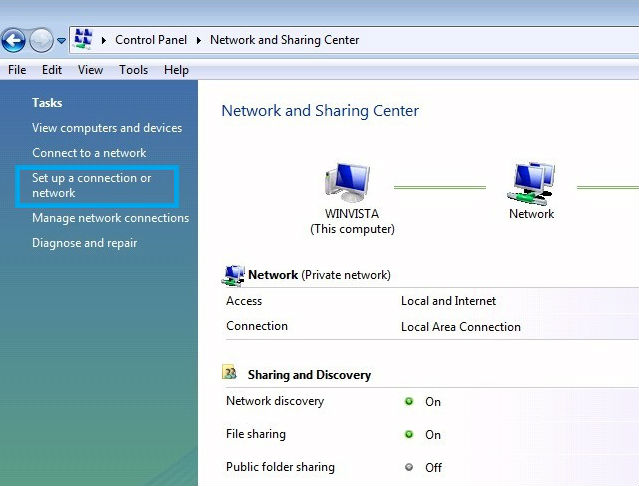
Task: Open the recent pages dropdown arrow
Action: pyautogui.click(x=62, y=41)
